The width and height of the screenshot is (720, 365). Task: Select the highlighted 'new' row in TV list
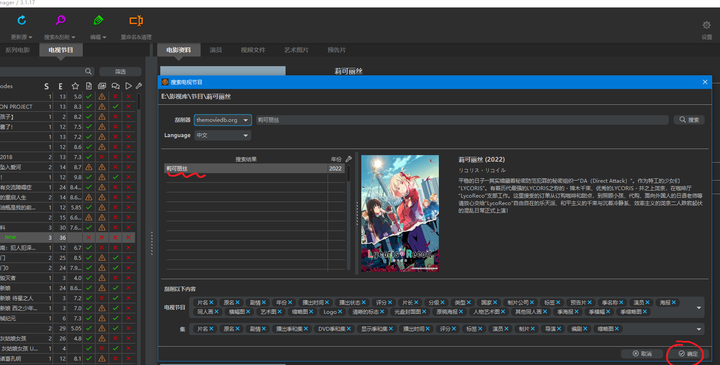coord(68,237)
